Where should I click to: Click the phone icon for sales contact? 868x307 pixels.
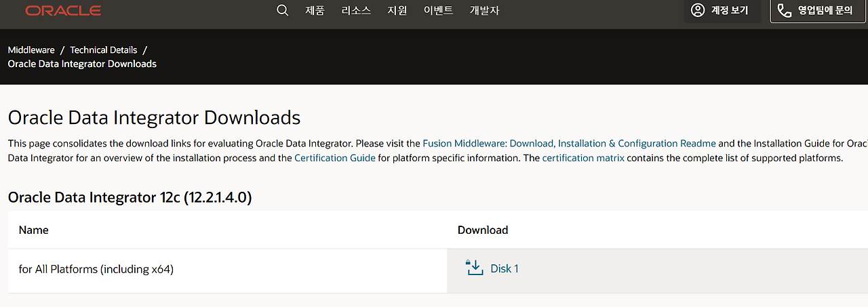tap(785, 10)
